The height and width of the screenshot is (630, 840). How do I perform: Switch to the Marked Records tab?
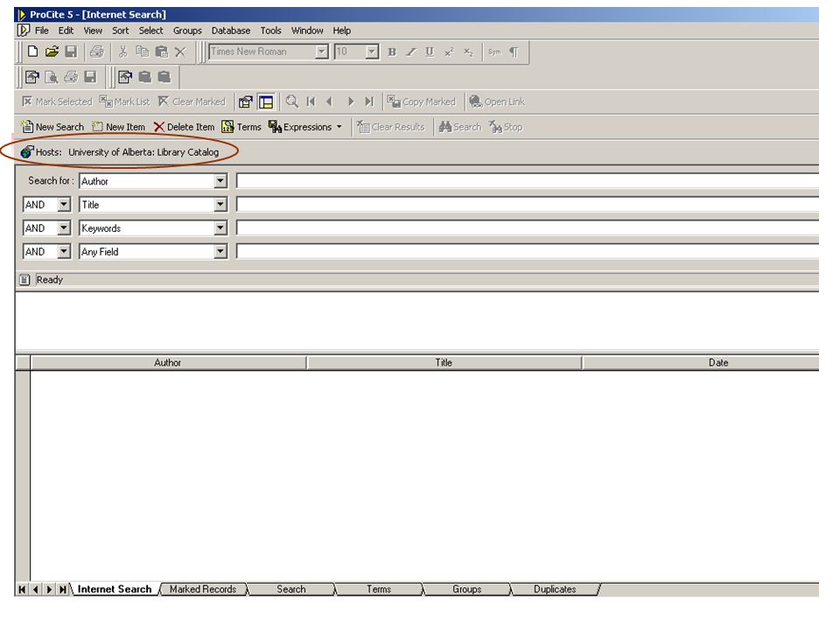[203, 589]
